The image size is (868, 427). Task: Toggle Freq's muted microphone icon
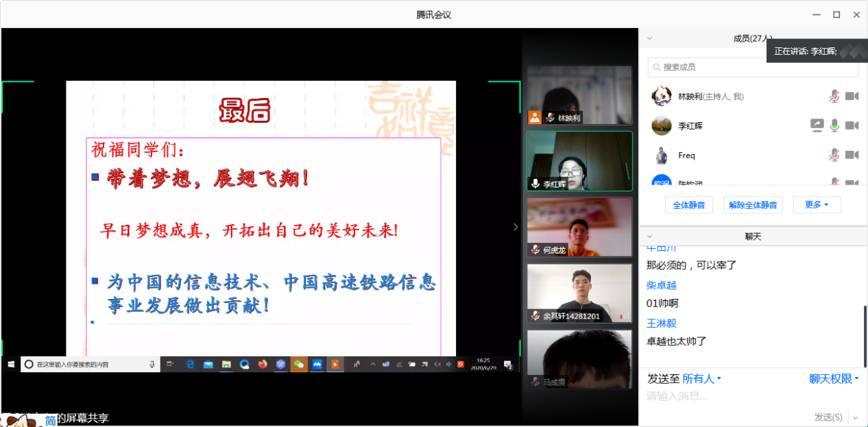[x=834, y=156]
